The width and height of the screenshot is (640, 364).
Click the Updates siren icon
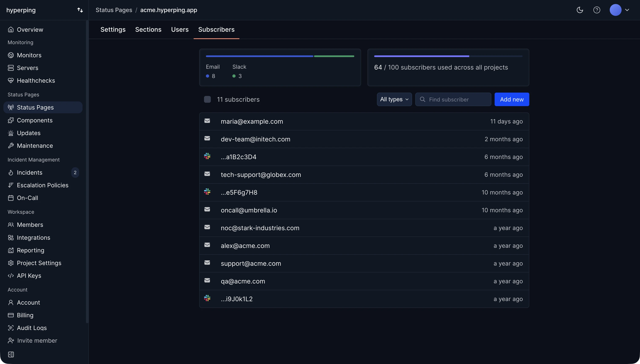pos(11,133)
